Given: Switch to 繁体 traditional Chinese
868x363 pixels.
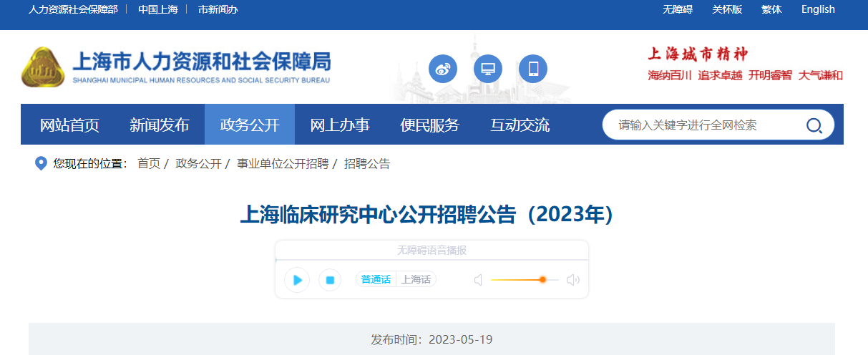Looking at the screenshot, I should tap(772, 9).
